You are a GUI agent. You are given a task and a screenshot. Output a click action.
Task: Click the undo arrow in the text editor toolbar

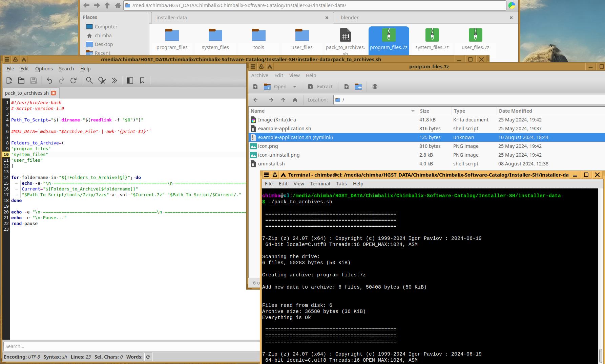[x=49, y=81]
